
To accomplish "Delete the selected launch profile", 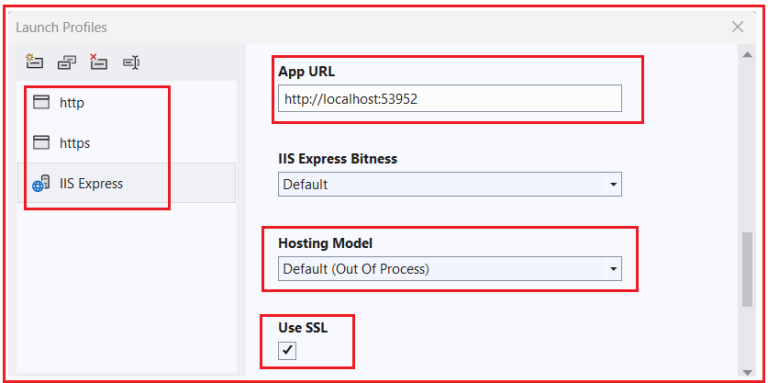I will (99, 62).
